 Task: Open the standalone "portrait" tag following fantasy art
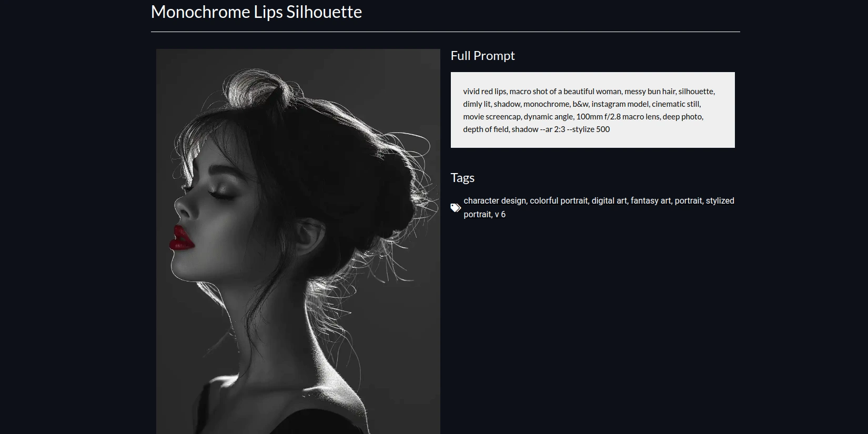pyautogui.click(x=688, y=201)
